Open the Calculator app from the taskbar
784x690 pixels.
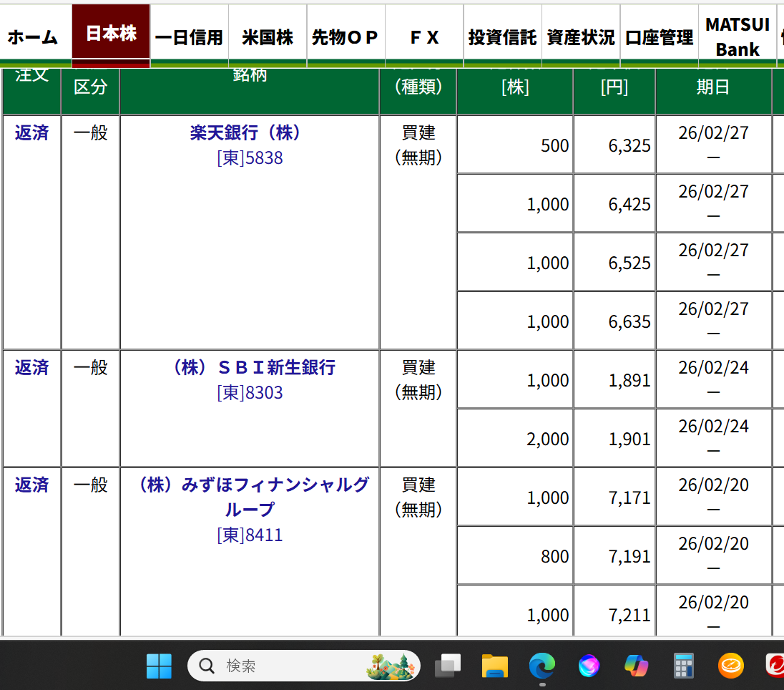pyautogui.click(x=684, y=666)
